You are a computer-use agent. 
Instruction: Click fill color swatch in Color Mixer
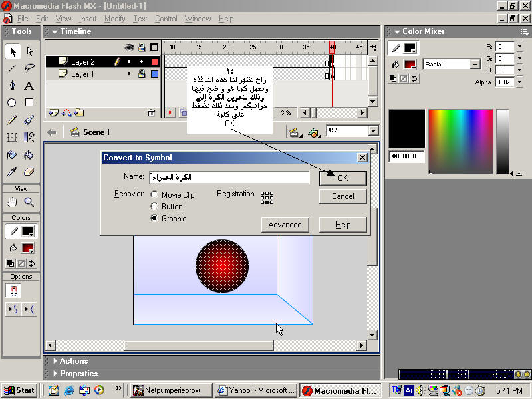410,64
